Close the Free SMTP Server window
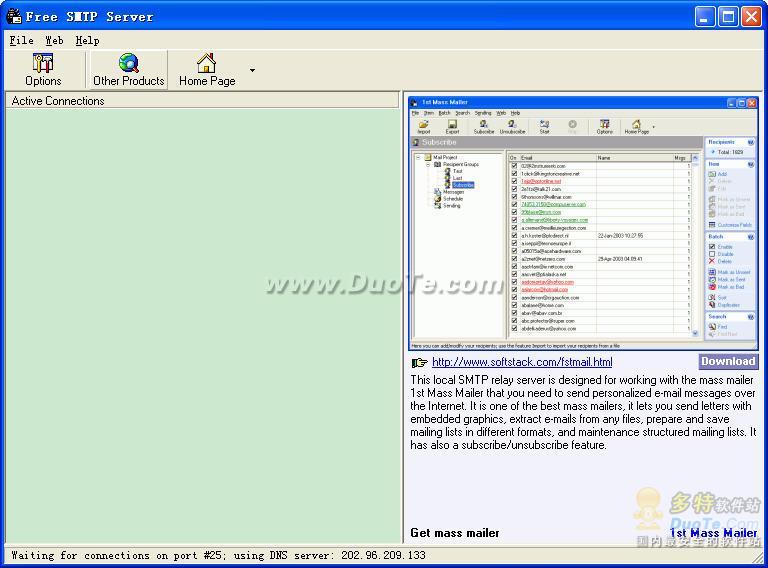 pyautogui.click(x=751, y=17)
